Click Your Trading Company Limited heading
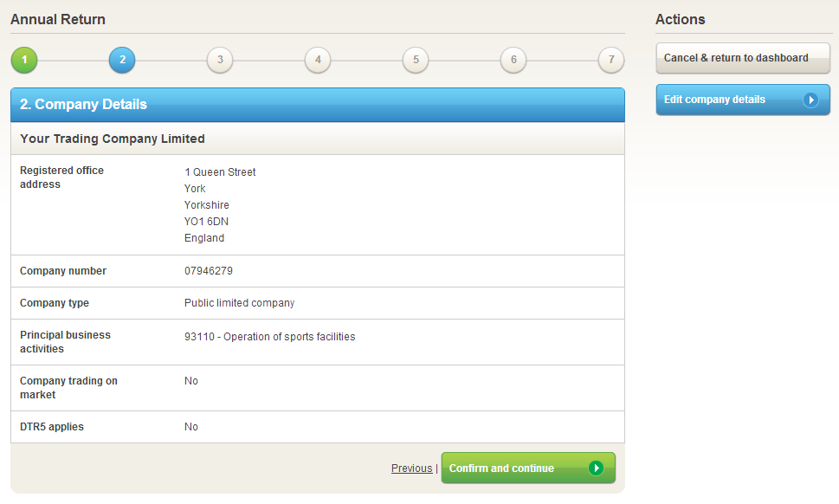The height and width of the screenshot is (504, 839). click(x=113, y=139)
